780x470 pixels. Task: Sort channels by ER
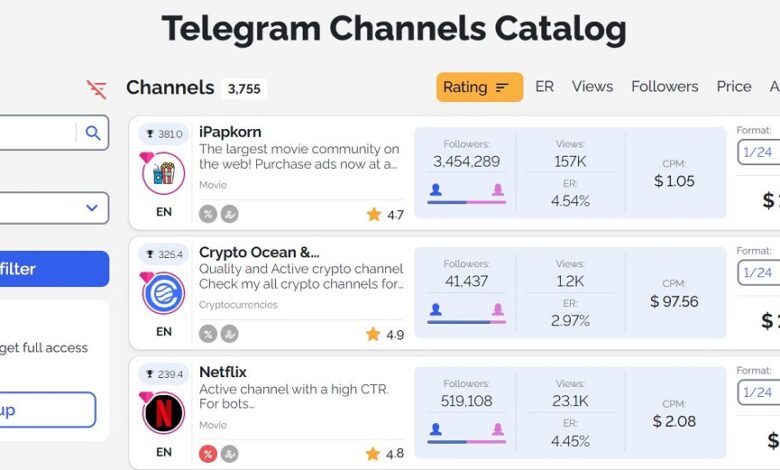pyautogui.click(x=544, y=87)
